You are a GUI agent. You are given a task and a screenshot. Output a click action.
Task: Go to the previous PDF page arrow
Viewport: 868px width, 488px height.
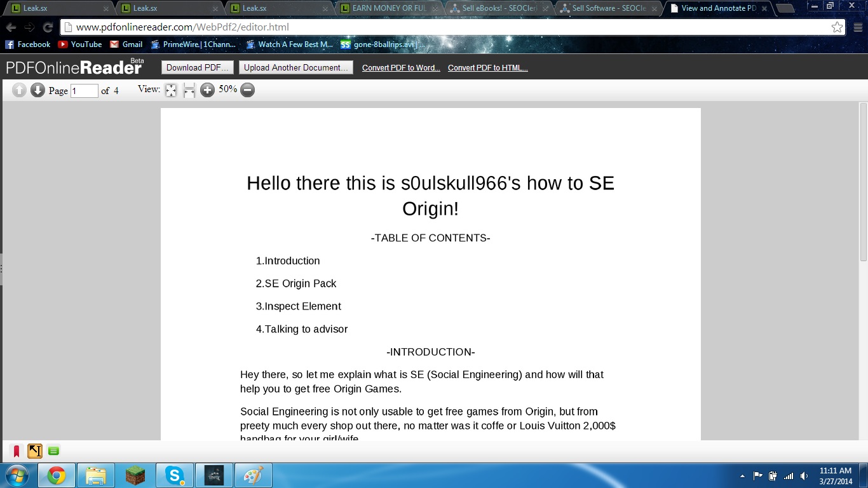click(x=19, y=90)
